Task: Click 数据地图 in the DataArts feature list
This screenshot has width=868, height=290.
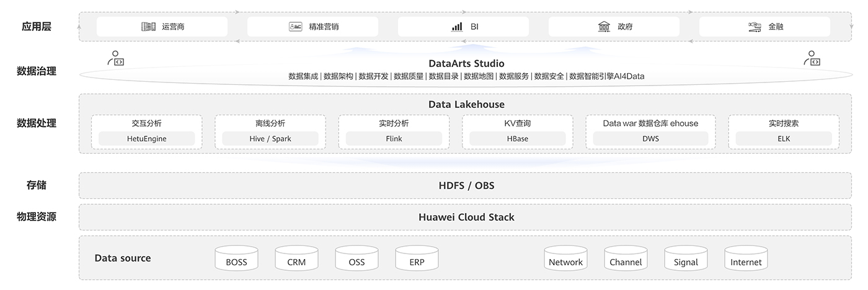Action: 479,76
